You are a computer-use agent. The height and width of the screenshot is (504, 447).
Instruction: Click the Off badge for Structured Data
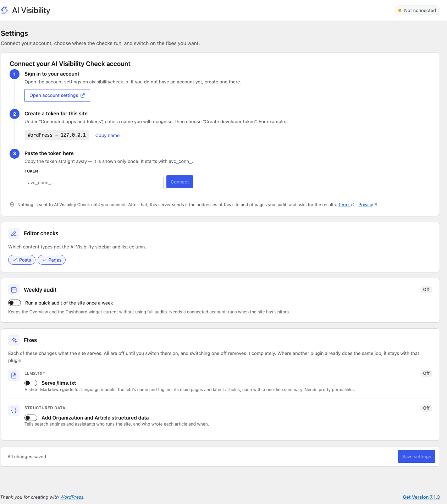coord(426,408)
